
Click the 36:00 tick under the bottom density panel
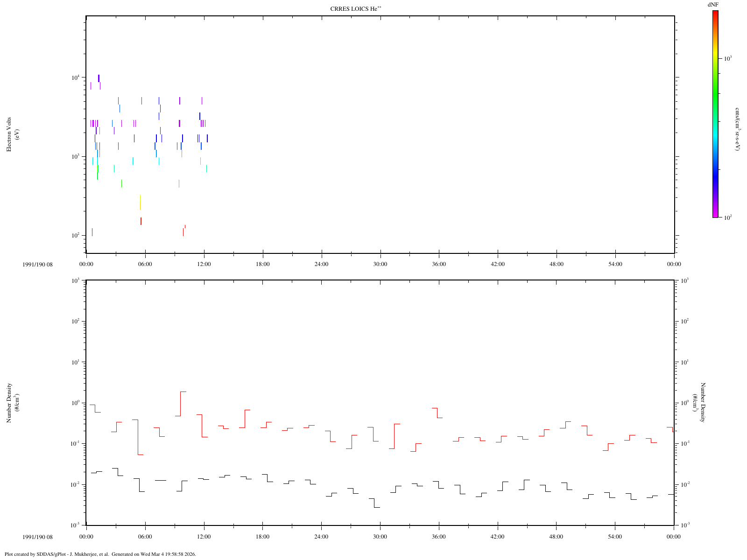tap(439, 537)
